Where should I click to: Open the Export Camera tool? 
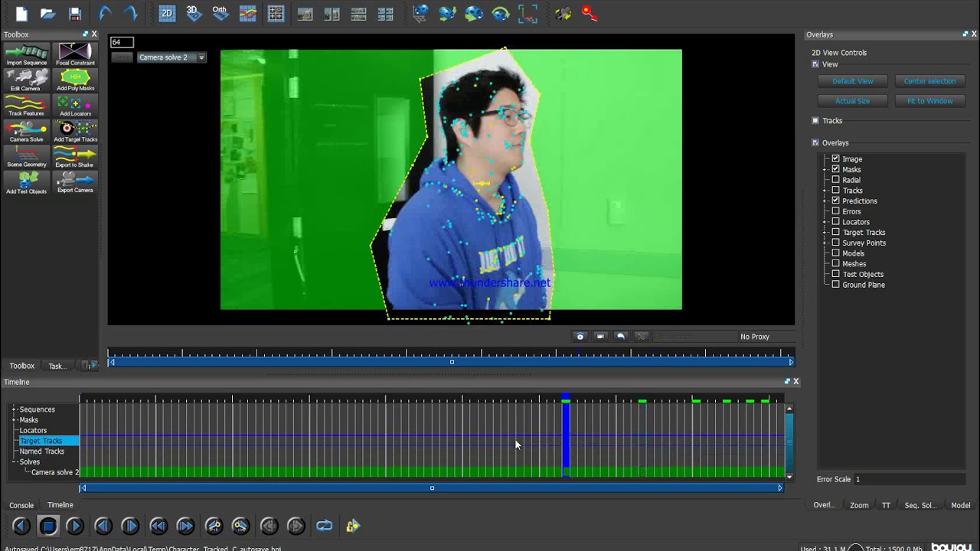point(75,182)
